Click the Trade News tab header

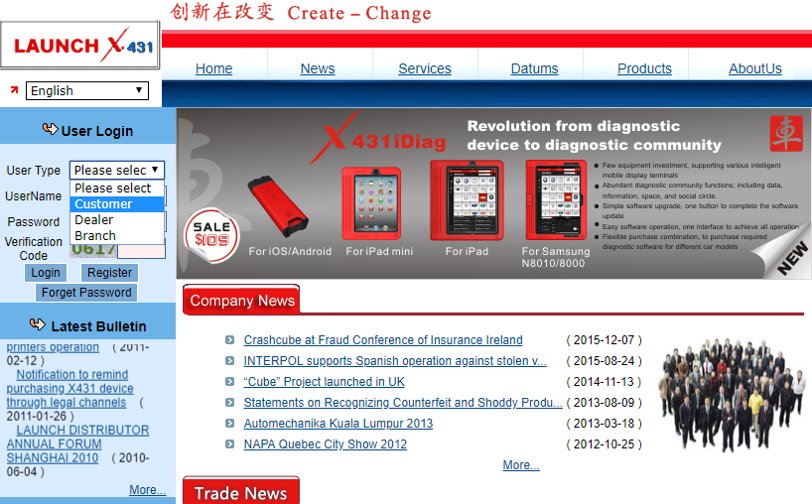pos(241,490)
